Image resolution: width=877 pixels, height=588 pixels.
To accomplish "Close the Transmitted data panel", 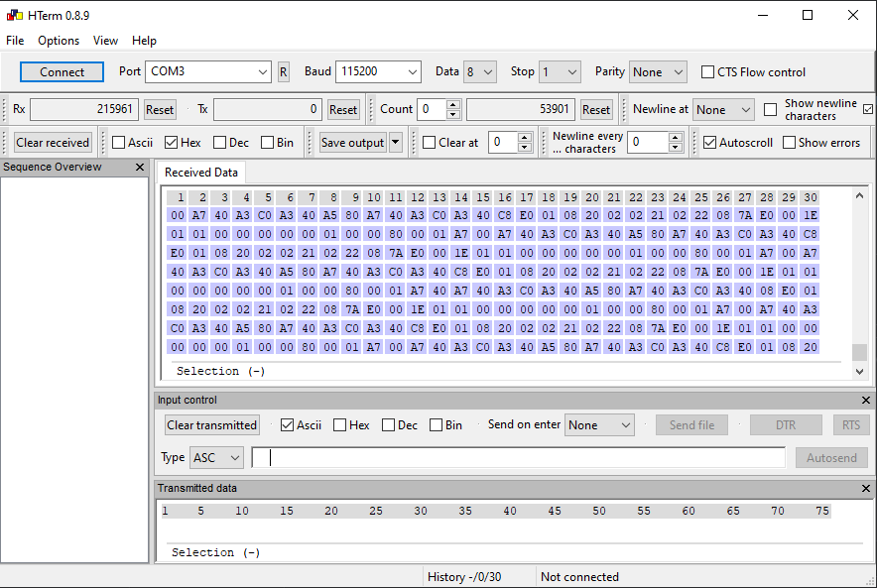I will [x=866, y=489].
